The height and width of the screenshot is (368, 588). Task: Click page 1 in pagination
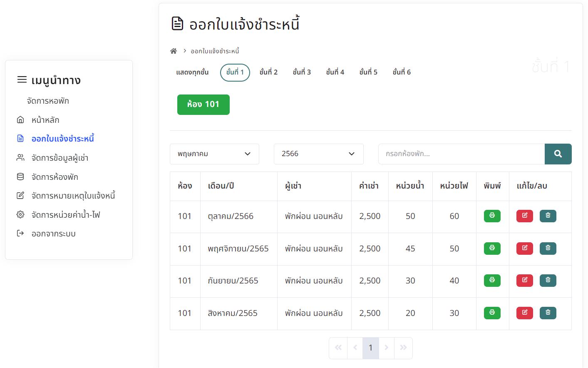click(x=370, y=348)
